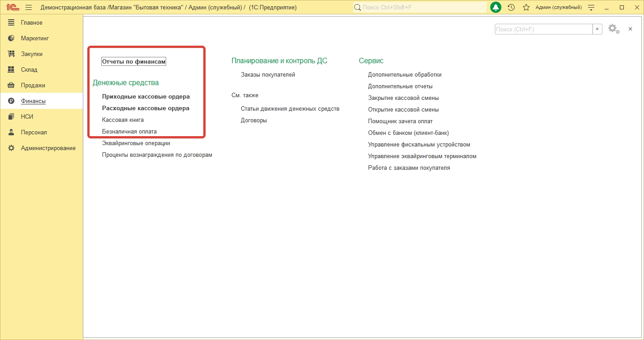Click the Закупки cart icon
Viewport: 644px width, 340px height.
pos(12,54)
